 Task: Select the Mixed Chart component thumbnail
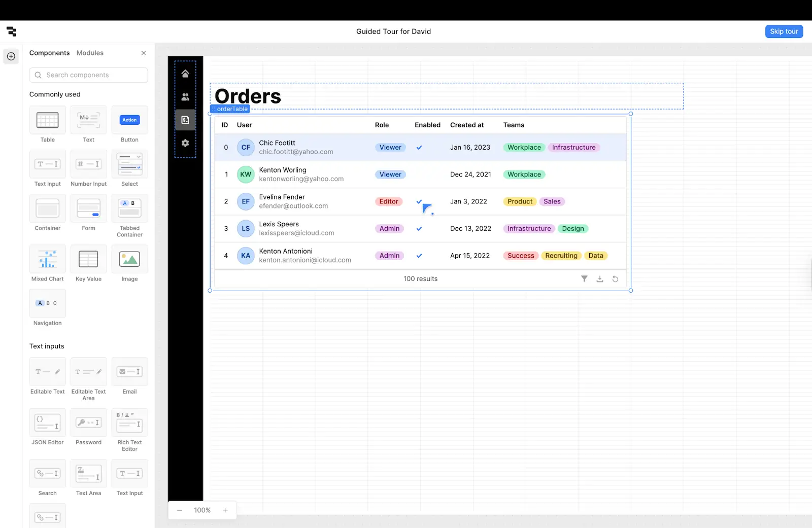47,259
